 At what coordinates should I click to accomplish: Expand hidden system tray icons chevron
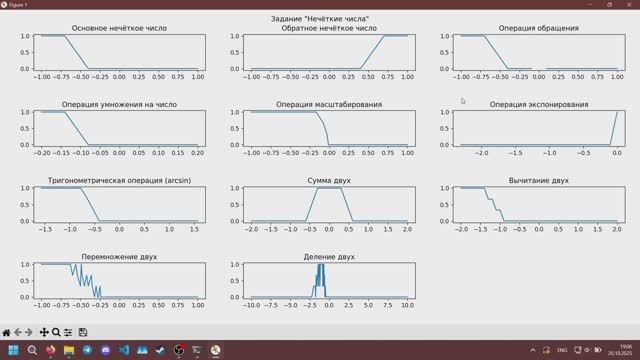(533, 350)
